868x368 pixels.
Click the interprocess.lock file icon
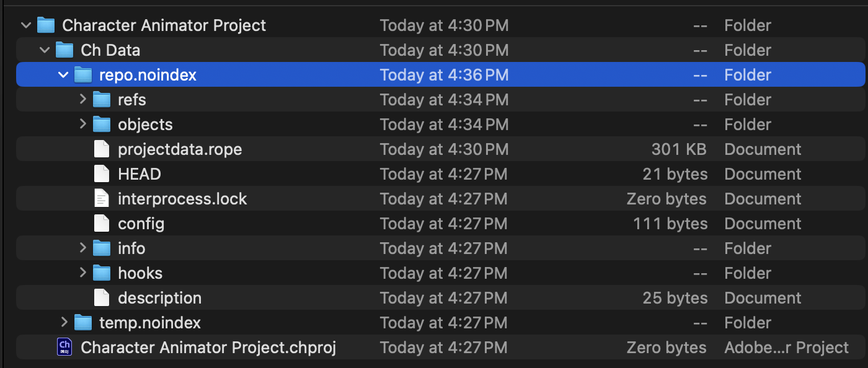(101, 199)
